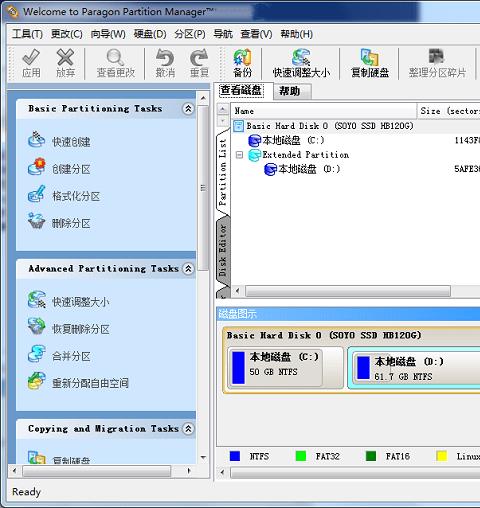This screenshot has height=508, width=480.
Task: Open 查看更改 magnifier toolbar icon
Action: (x=115, y=57)
